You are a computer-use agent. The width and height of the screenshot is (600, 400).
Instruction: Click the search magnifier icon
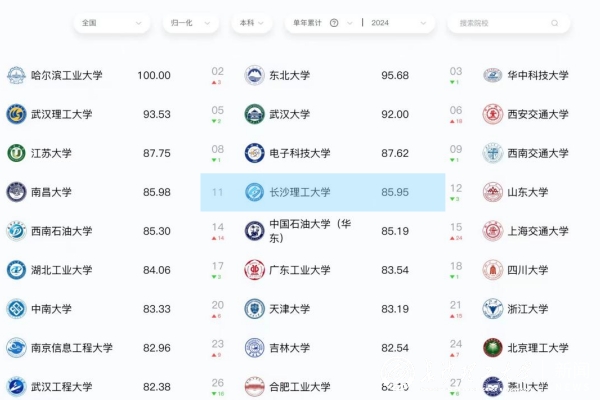tap(555, 22)
